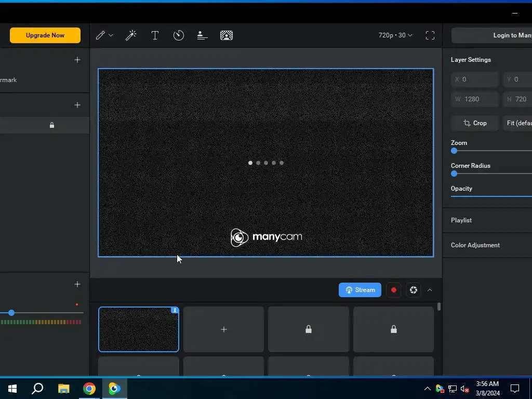532x399 pixels.
Task: Open the Windows Start menu
Action: [12, 389]
